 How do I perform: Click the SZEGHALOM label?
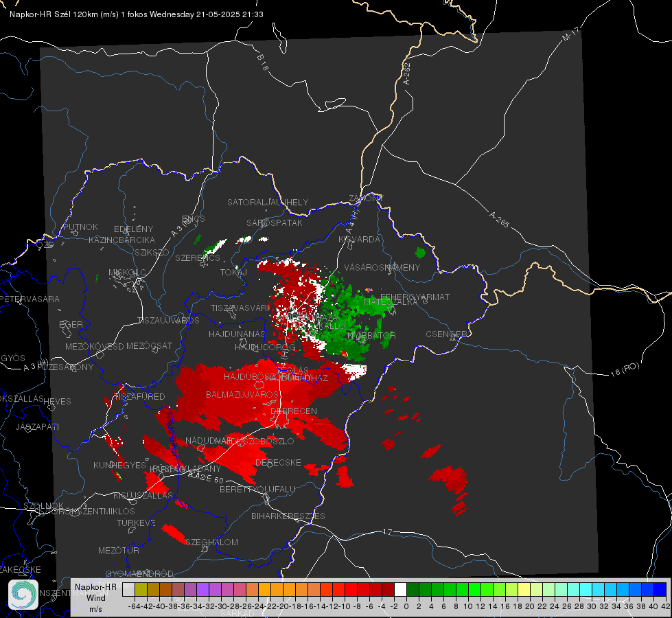pyautogui.click(x=211, y=542)
